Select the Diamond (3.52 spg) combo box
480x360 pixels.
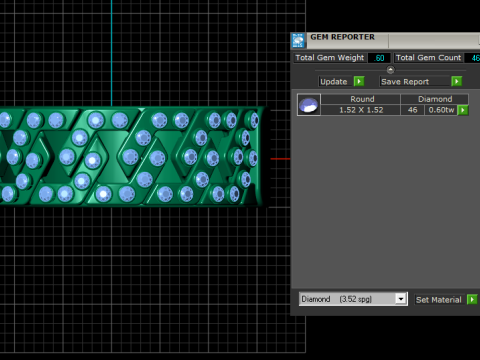click(353, 299)
